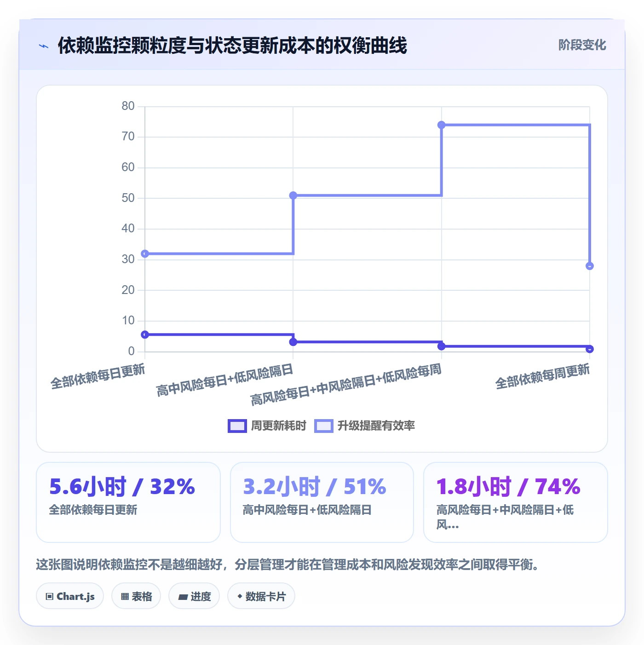Image resolution: width=644 pixels, height=645 pixels.
Task: Select the 进度 tag chip
Action: point(194,596)
